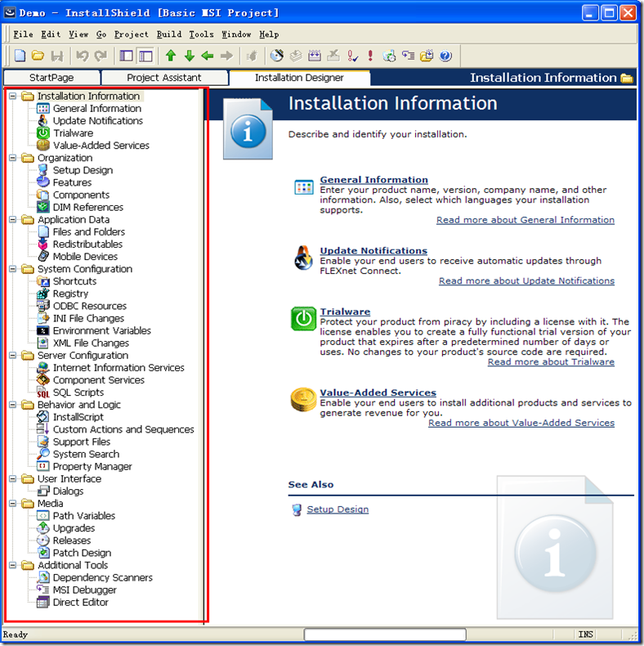Click the Save disk toolbar icon

(57, 56)
